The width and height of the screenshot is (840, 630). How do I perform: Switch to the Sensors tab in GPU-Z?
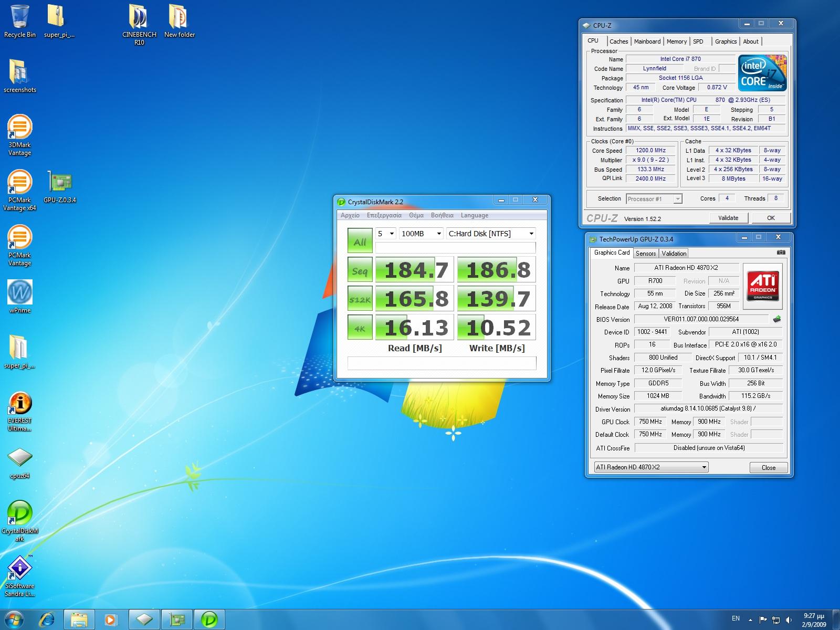(645, 253)
